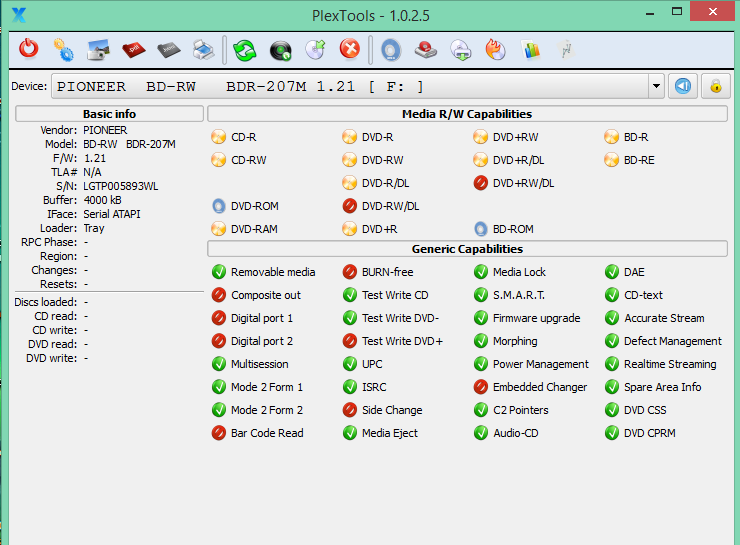Click the padlock lock drive button

coord(715,86)
